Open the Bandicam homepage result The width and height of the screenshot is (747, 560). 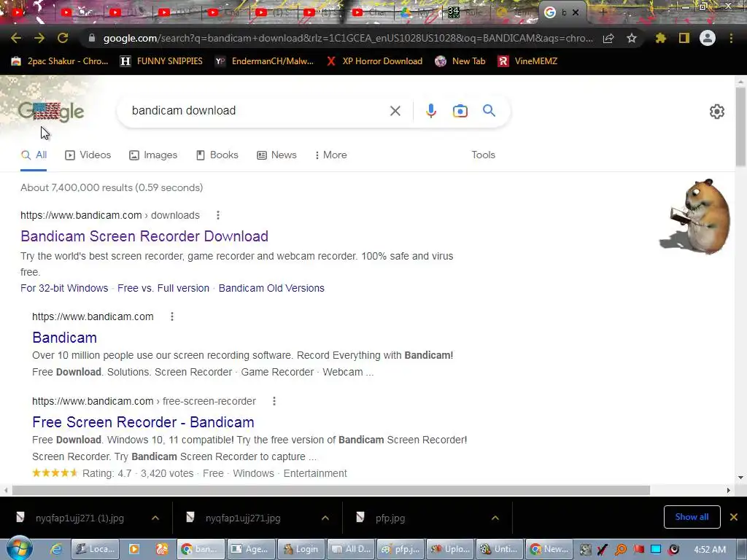pos(65,338)
